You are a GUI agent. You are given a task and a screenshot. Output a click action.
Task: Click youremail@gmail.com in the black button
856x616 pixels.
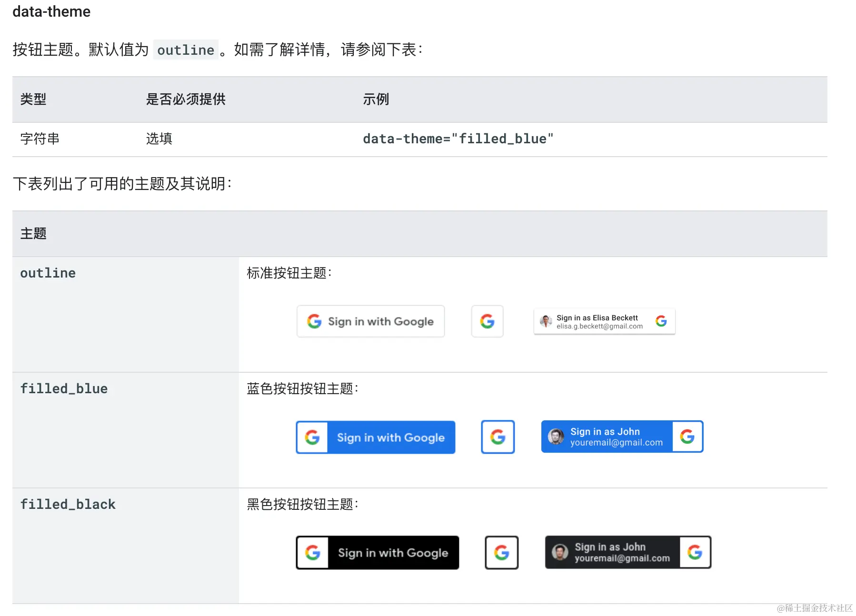pos(622,558)
